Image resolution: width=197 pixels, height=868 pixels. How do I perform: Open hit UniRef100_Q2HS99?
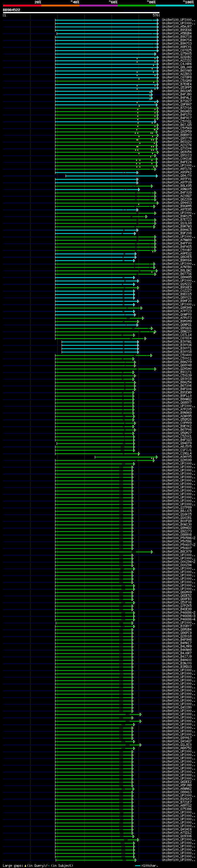(177, 460)
